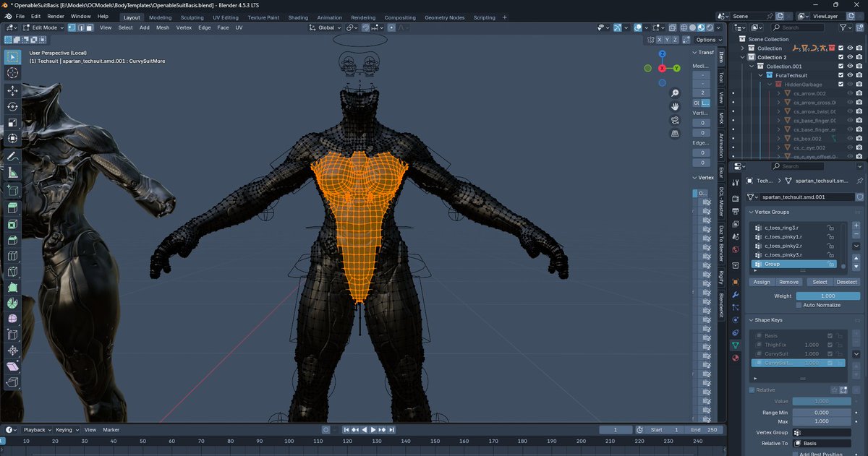Enable vertex select mode
This screenshot has width=868, height=456.
pos(72,27)
